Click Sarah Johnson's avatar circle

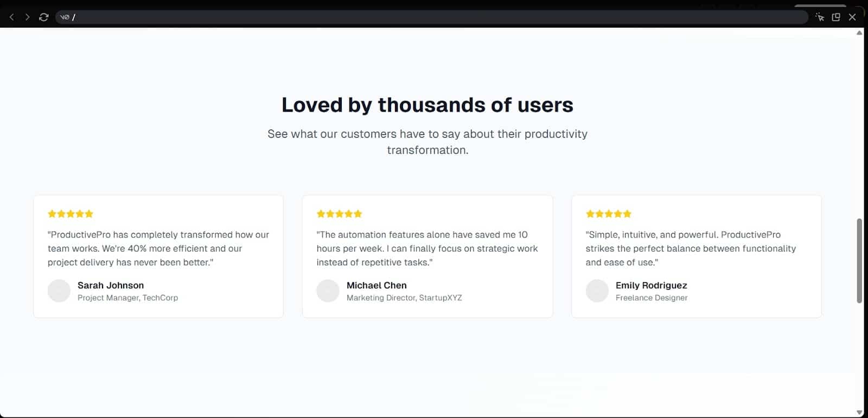tap(59, 291)
